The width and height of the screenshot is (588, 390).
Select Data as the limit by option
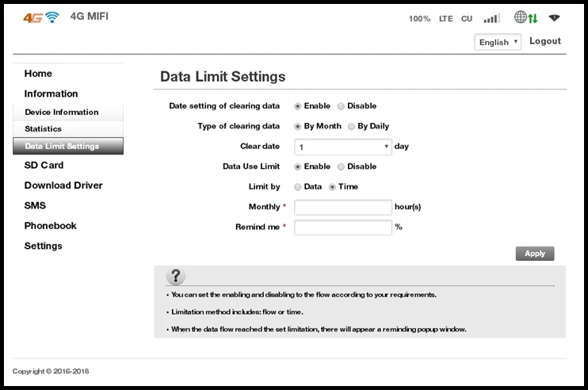[x=298, y=187]
